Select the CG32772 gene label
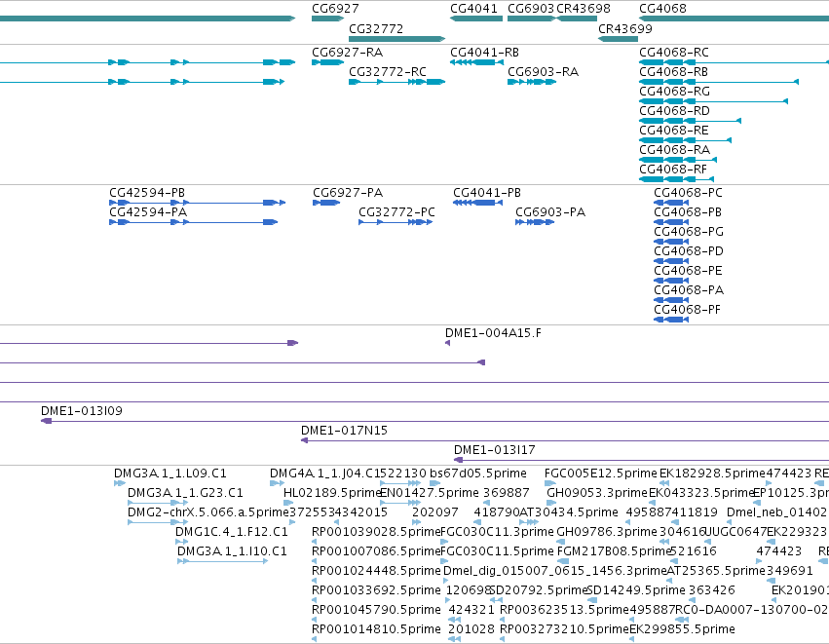This screenshot has width=829, height=644. click(376, 28)
